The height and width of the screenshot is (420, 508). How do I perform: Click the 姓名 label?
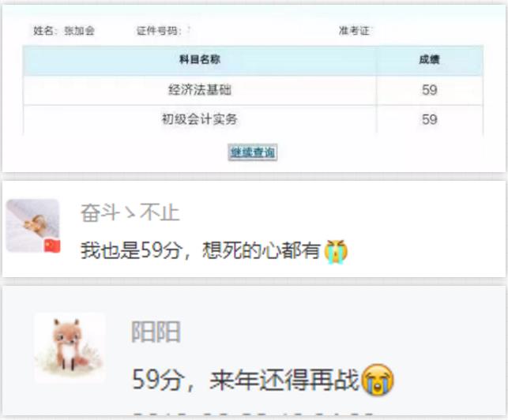tap(43, 31)
